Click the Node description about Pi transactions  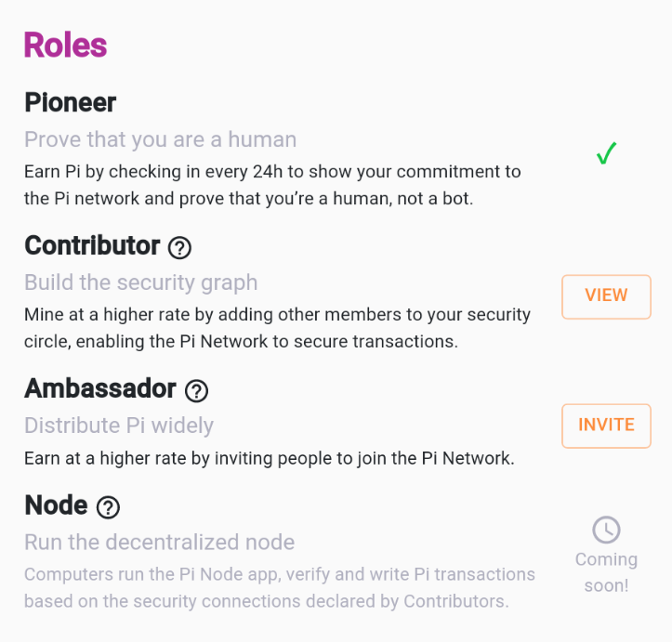coord(280,587)
